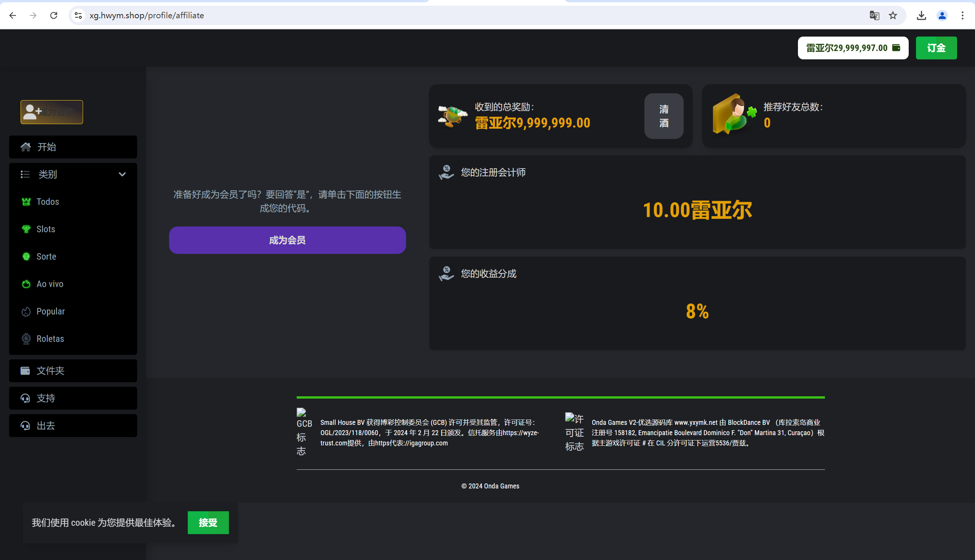Click the browser reload icon
The width and height of the screenshot is (975, 560).
click(x=54, y=15)
